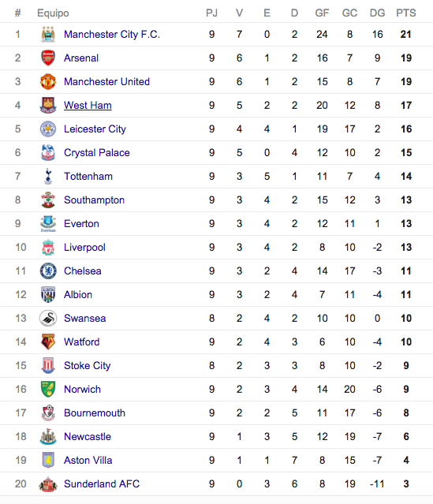Select the Manchester United crest icon
Viewport: 433px width, 504px height.
click(48, 82)
